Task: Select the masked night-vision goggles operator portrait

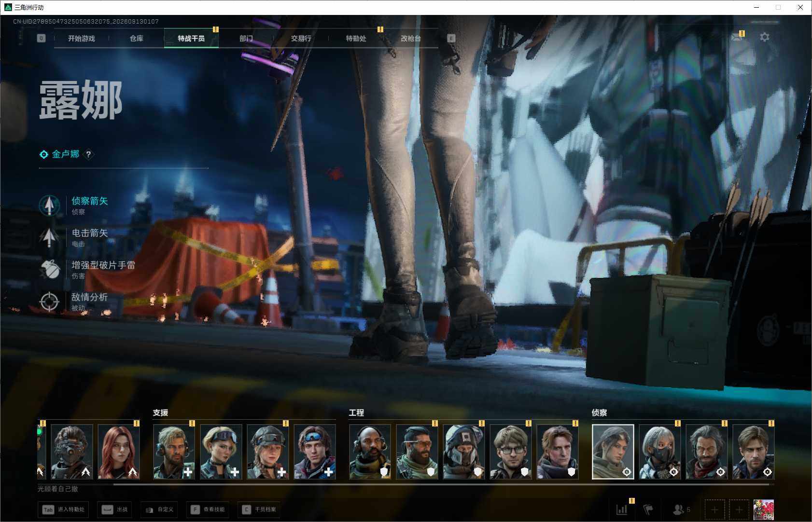Action: (72, 452)
